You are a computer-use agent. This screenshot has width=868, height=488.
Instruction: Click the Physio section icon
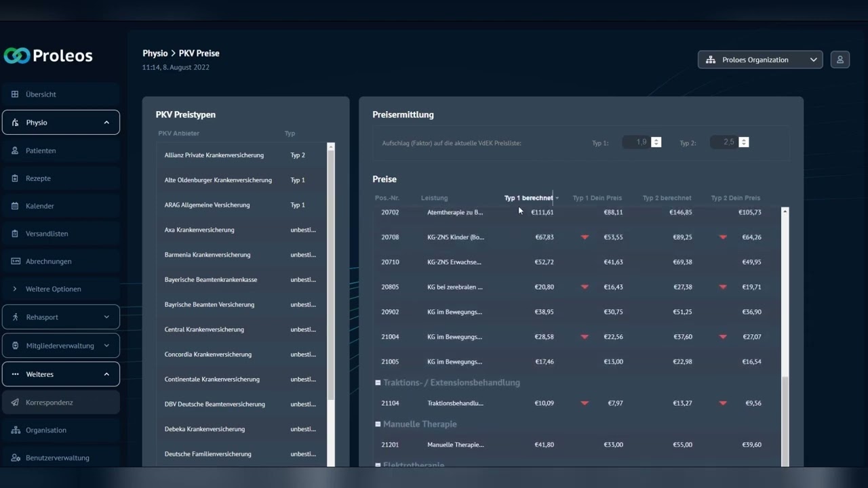point(15,123)
